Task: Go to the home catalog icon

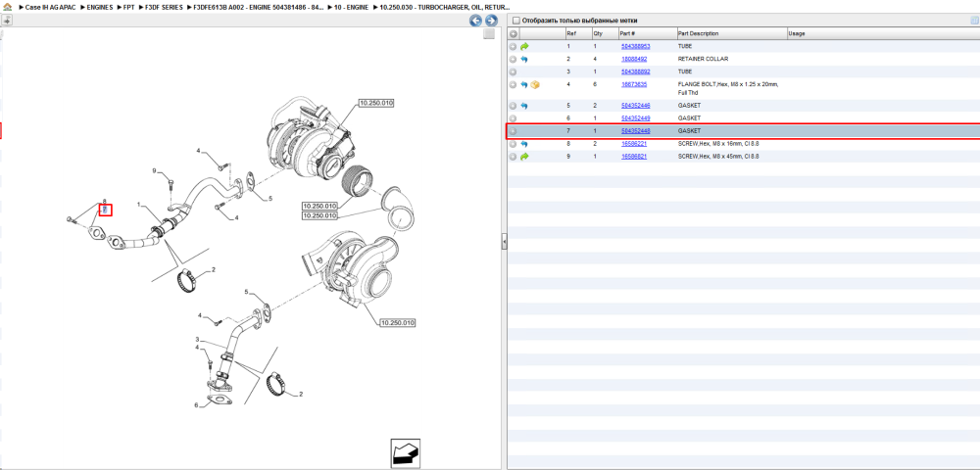Action: pyautogui.click(x=8, y=6)
